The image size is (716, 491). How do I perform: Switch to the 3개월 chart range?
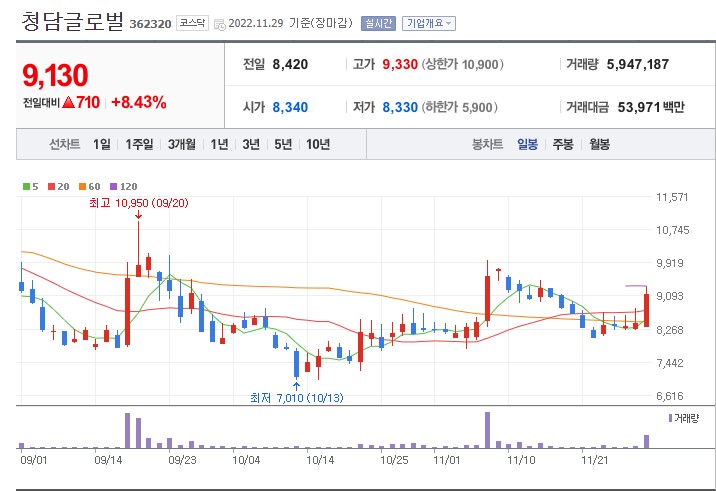(182, 144)
